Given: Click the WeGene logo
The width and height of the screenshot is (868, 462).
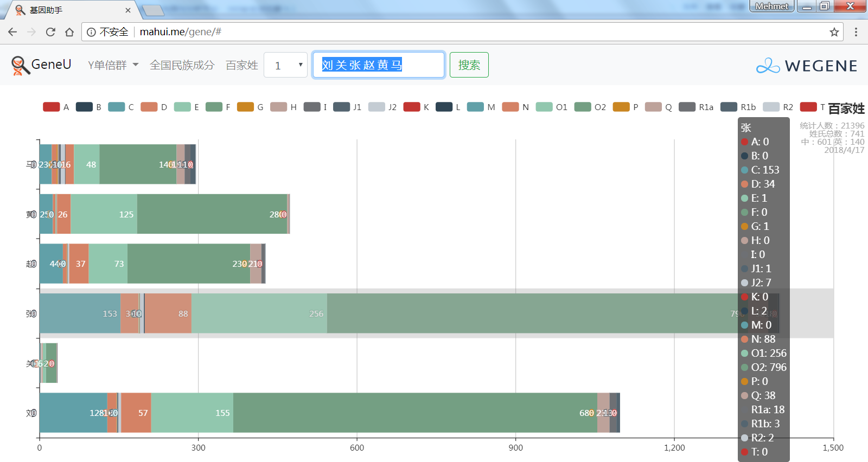Looking at the screenshot, I should pyautogui.click(x=807, y=66).
